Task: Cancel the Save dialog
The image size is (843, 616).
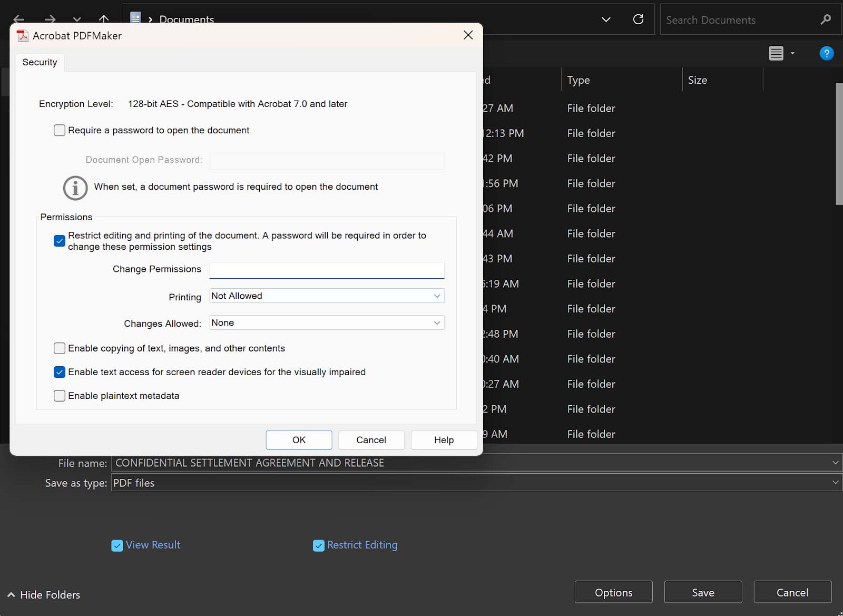Action: (x=792, y=592)
